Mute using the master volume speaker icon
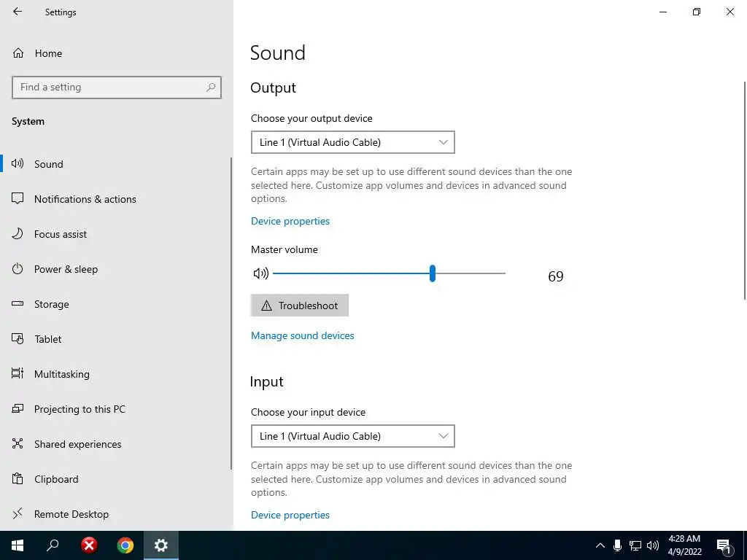 point(260,273)
